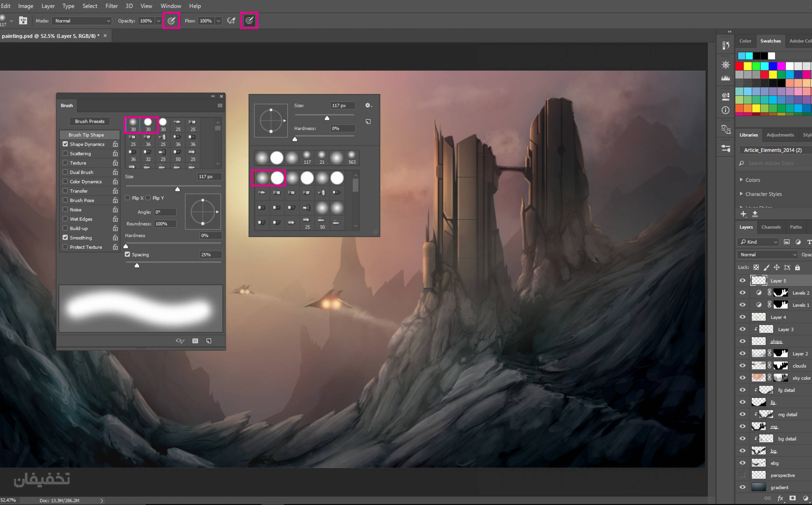Open the Flow slider dropdown arrow
This screenshot has width=812, height=505.
coord(218,21)
